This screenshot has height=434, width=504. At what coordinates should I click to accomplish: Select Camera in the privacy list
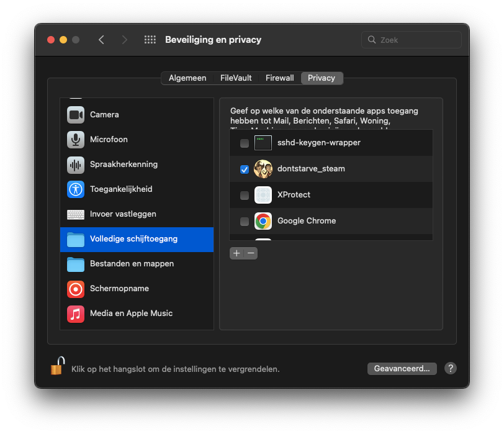(x=137, y=115)
